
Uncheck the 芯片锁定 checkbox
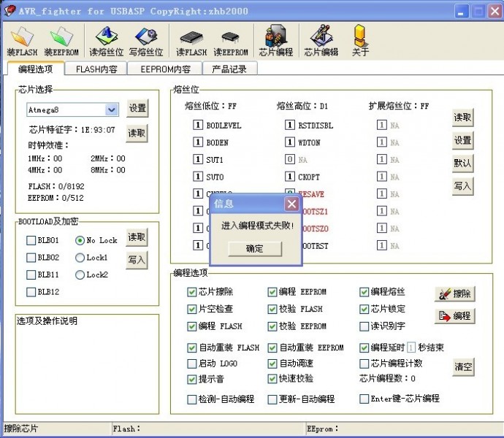pyautogui.click(x=364, y=309)
